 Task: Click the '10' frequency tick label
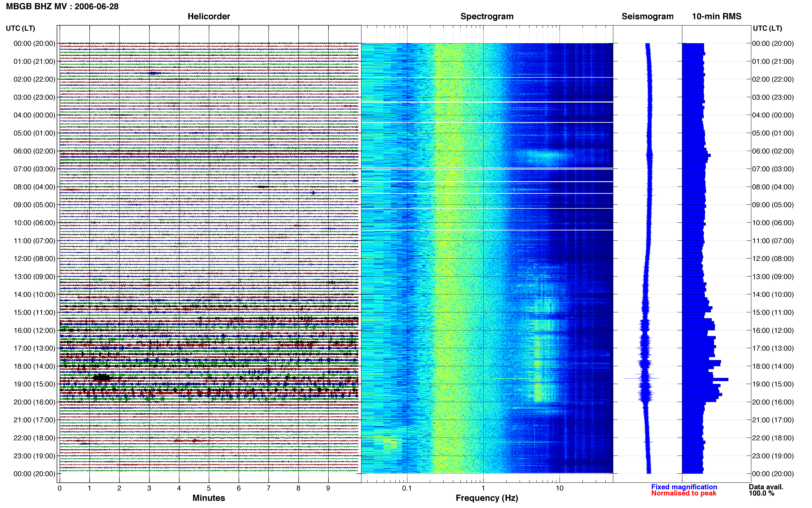(x=559, y=488)
